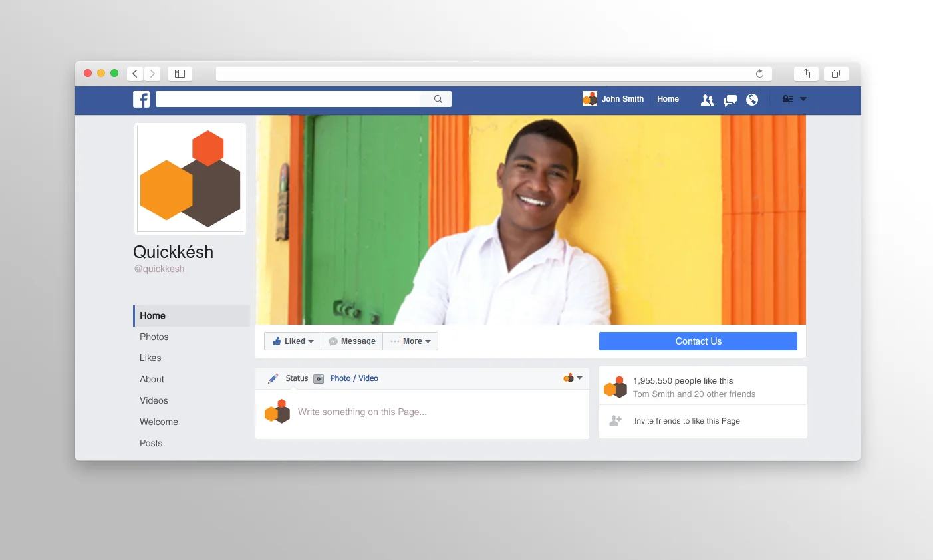Check notifications via the globe icon

[x=751, y=99]
